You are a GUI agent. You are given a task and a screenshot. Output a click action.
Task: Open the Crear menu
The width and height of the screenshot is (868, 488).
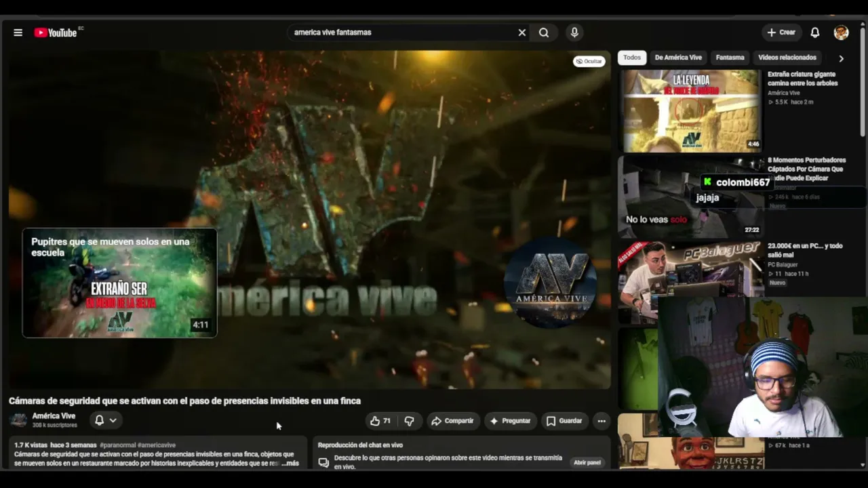click(781, 33)
